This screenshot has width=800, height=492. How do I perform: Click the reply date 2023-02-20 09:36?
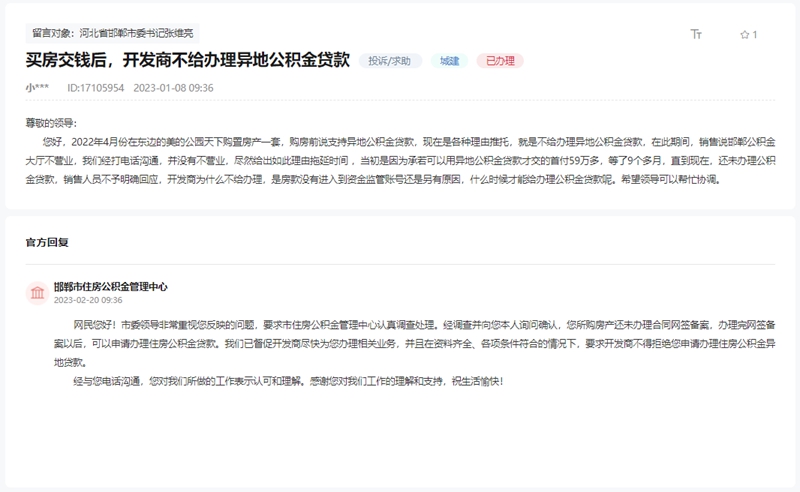pos(88,300)
